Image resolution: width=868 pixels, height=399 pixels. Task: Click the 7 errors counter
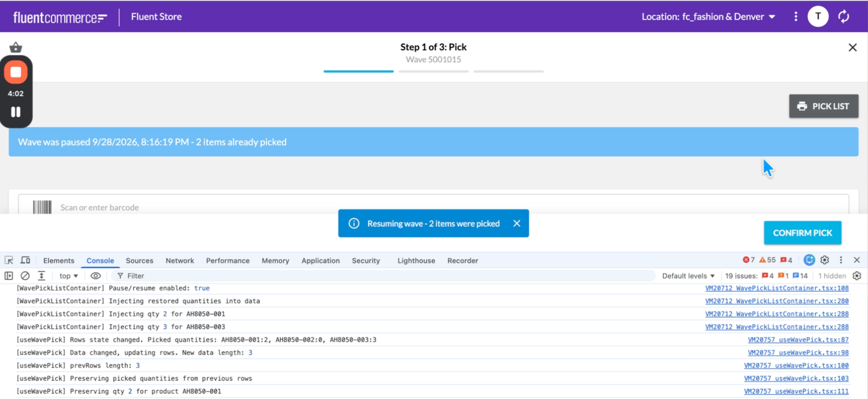pyautogui.click(x=748, y=260)
